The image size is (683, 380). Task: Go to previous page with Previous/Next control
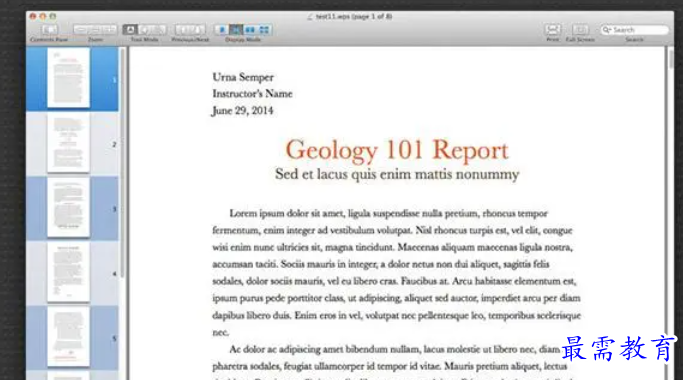click(183, 30)
